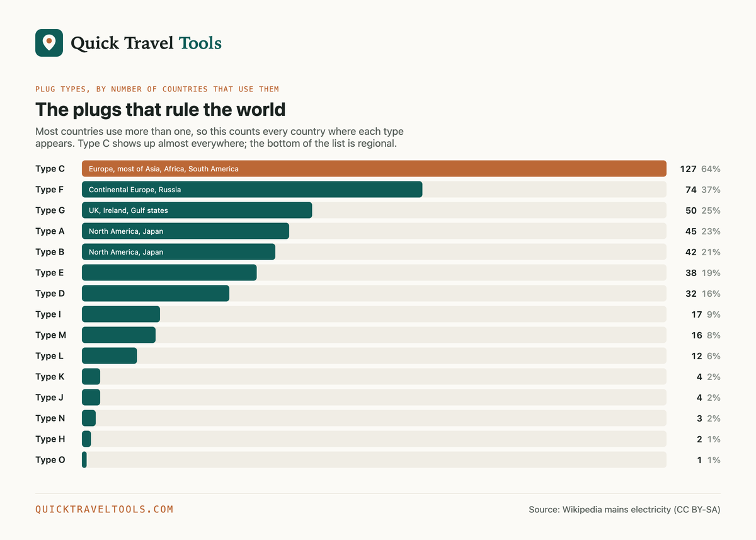This screenshot has width=756, height=540.
Task: Click the 'Type J' row label
Action: tap(49, 398)
